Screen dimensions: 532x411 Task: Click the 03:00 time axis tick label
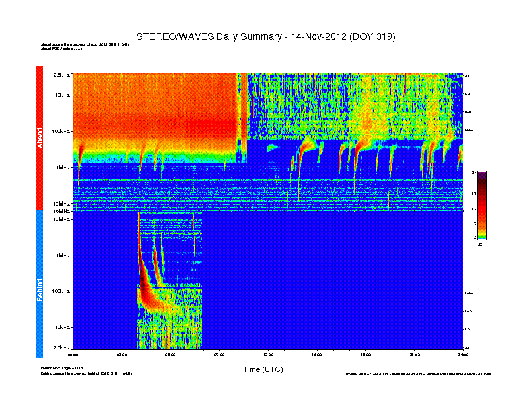click(122, 354)
